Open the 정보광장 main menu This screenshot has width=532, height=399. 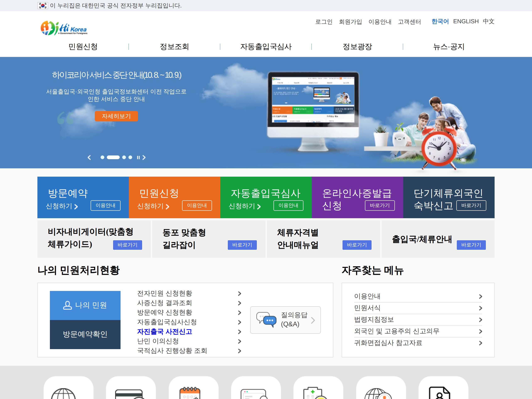(357, 46)
